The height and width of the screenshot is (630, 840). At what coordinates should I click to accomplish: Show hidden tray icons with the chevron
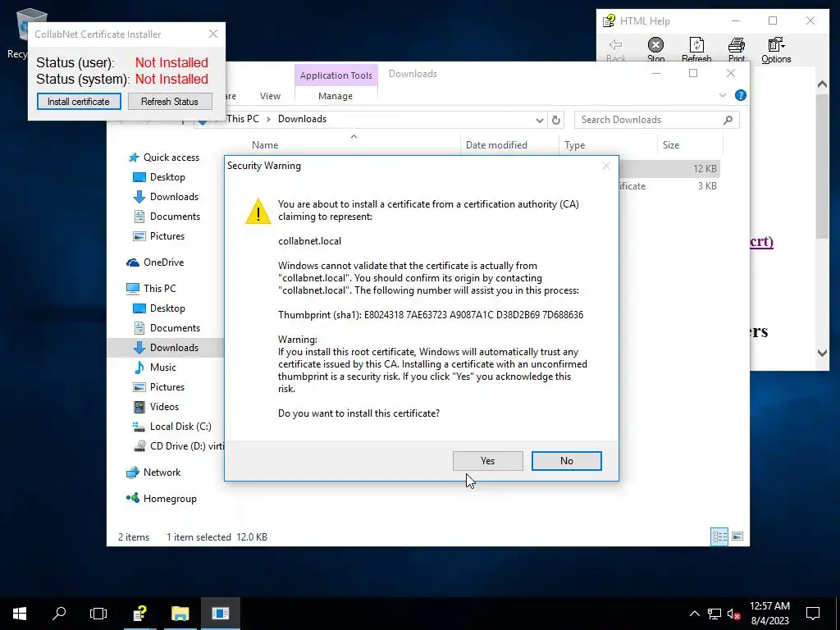[x=694, y=614]
